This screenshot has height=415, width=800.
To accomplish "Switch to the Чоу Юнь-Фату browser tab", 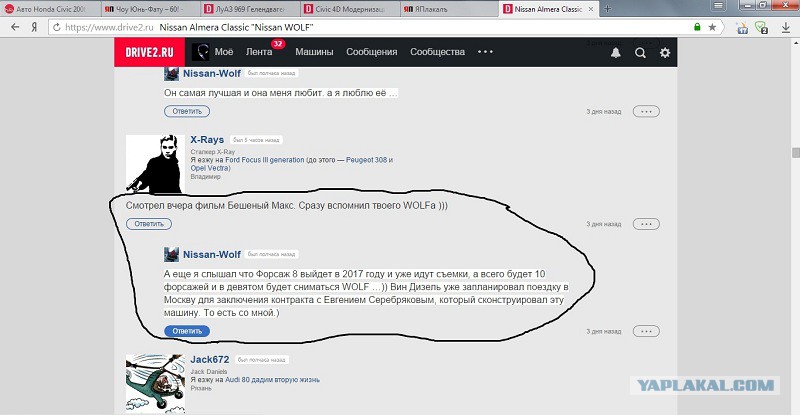I will tap(150, 9).
